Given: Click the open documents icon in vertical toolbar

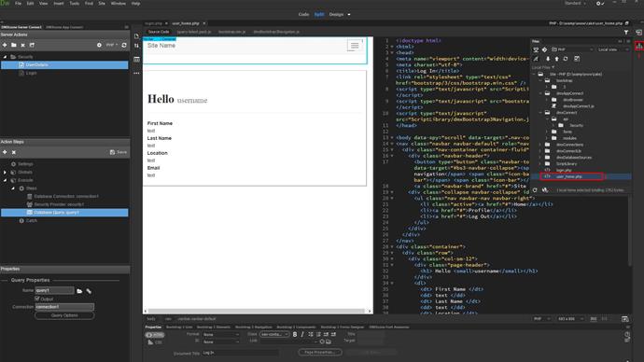Looking at the screenshot, I should 137,35.
